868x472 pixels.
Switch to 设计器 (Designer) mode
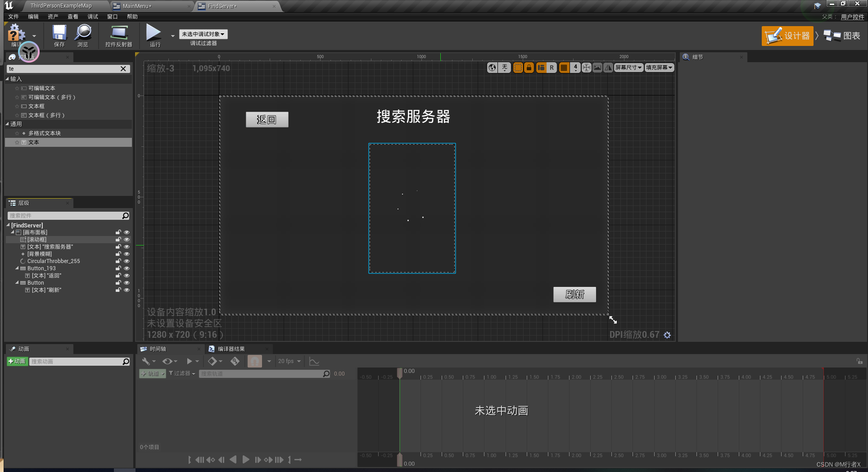tap(787, 36)
